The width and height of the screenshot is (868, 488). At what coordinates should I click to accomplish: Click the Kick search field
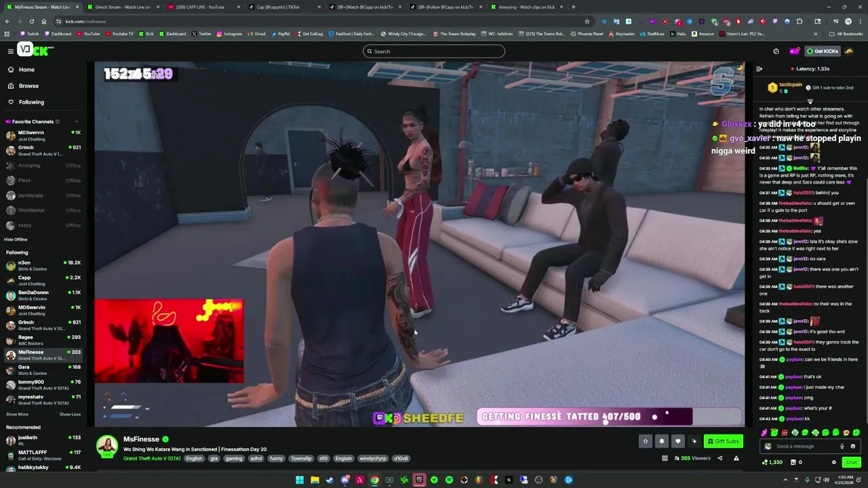pyautogui.click(x=434, y=52)
